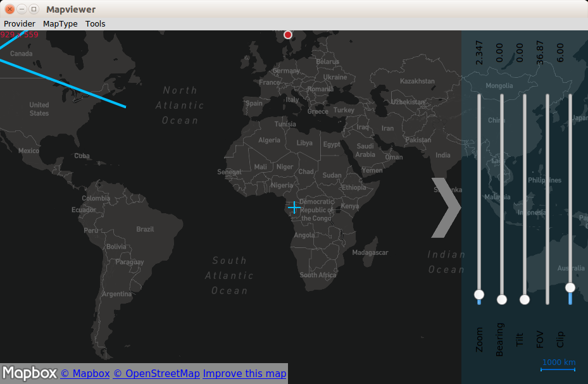Image resolution: width=588 pixels, height=384 pixels.
Task: Click the Zoom value 2.347
Action: pos(479,53)
